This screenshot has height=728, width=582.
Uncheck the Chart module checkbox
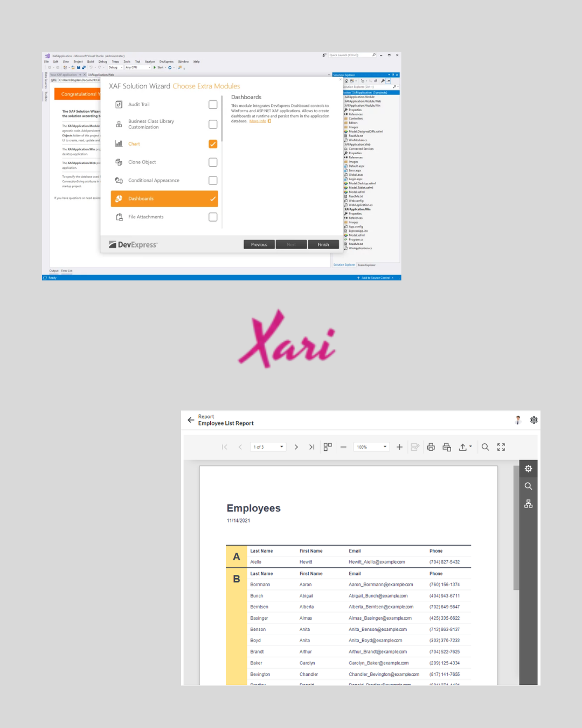coord(213,144)
